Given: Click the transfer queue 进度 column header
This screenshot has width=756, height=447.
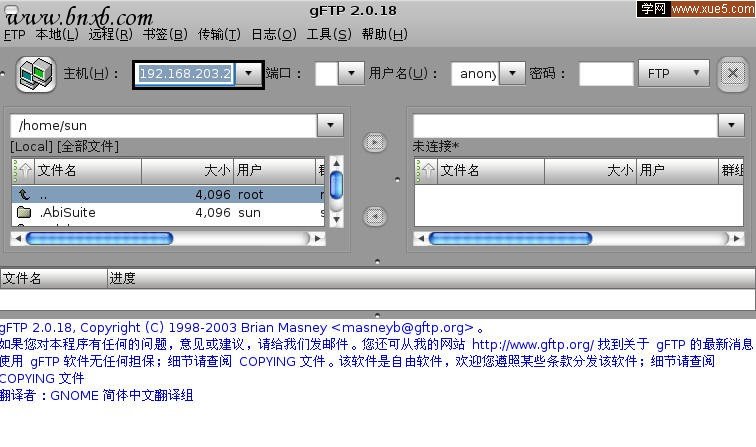Looking at the screenshot, I should pos(431,278).
